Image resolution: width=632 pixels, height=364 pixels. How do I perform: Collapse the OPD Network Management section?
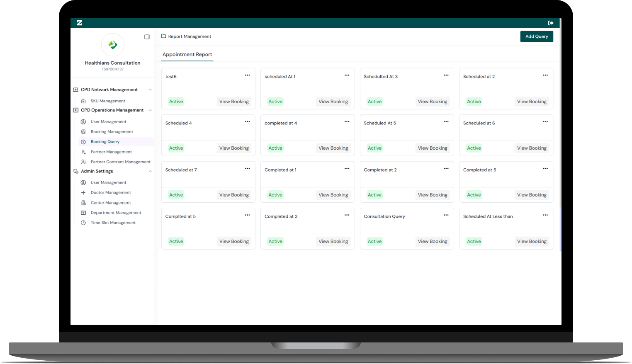point(150,90)
